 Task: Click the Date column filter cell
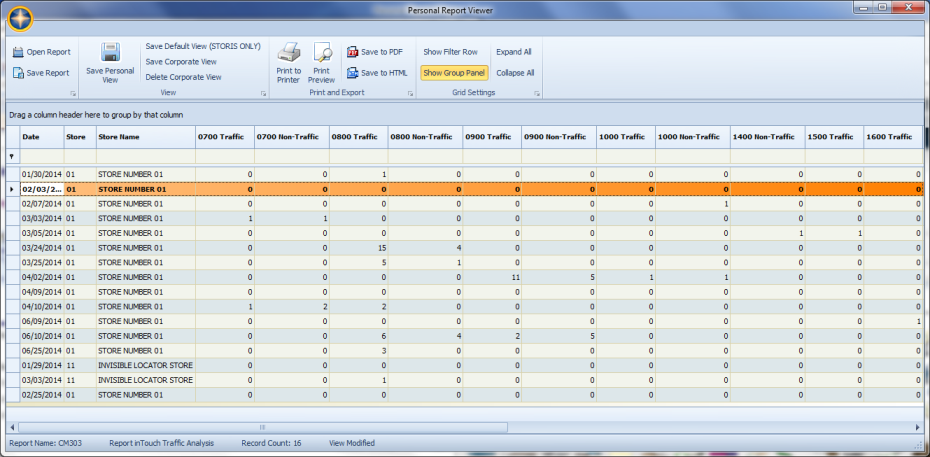pos(42,156)
